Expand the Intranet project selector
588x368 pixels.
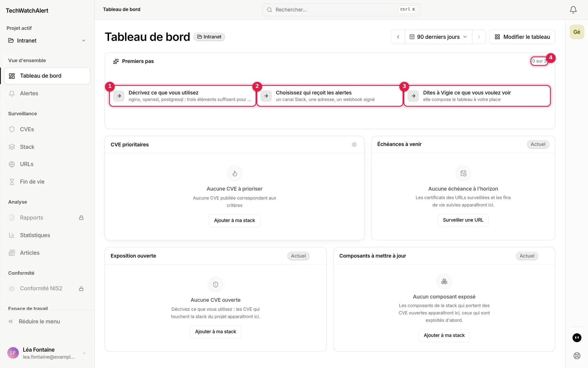[x=47, y=40]
